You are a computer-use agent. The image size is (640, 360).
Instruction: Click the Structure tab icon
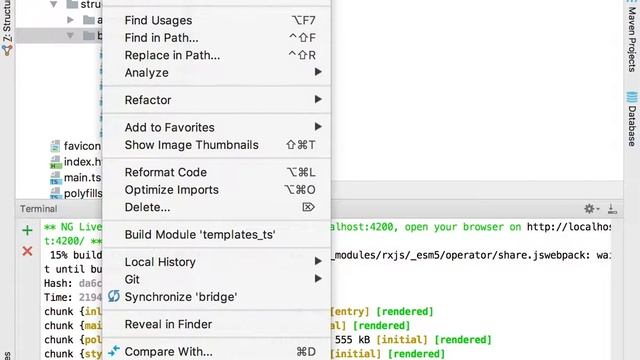[x=7, y=50]
